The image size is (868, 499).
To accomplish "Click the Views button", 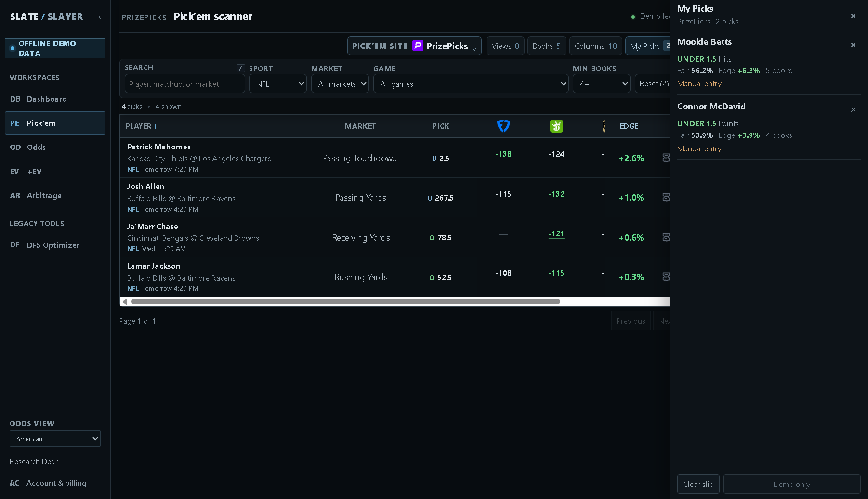I will coord(505,46).
